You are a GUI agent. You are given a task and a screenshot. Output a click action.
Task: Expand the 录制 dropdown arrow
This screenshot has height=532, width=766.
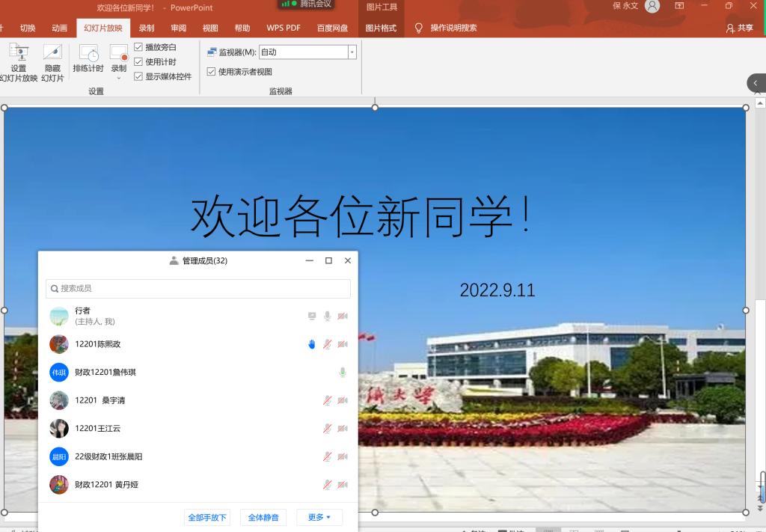(x=119, y=78)
